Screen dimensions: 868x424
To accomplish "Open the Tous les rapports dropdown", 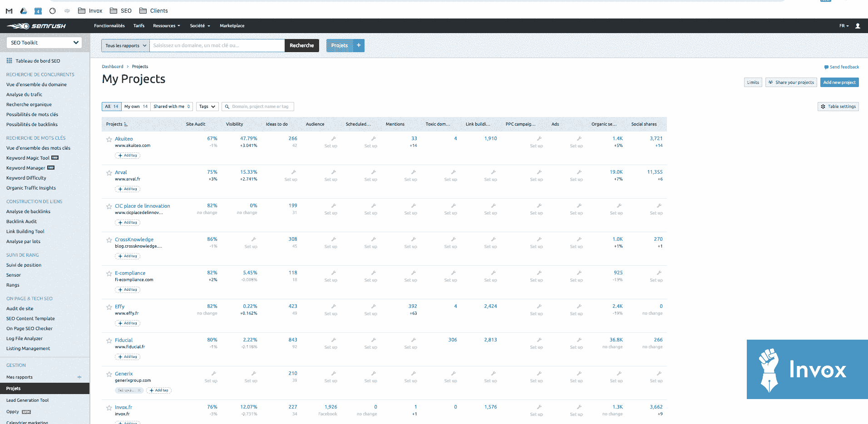I will tap(126, 45).
